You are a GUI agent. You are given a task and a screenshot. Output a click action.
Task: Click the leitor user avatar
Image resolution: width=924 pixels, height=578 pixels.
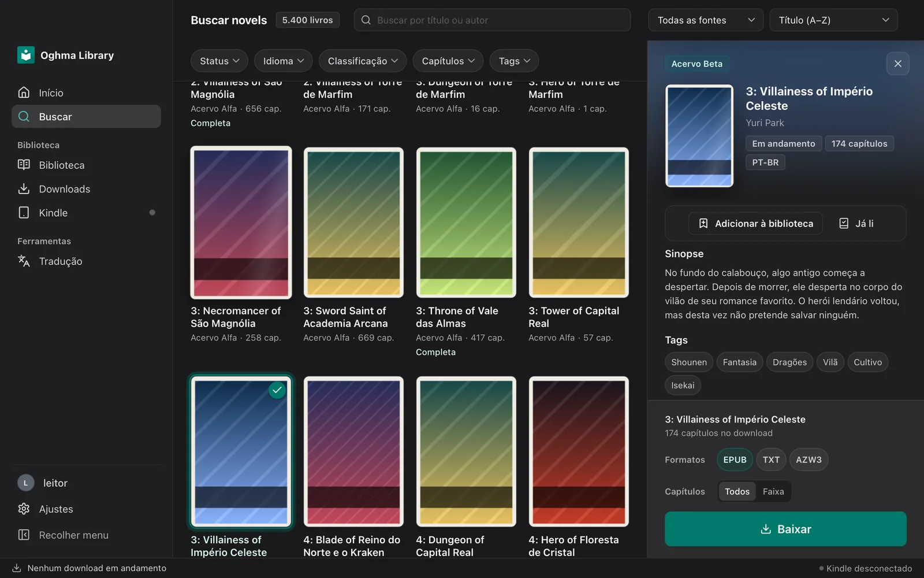(25, 483)
